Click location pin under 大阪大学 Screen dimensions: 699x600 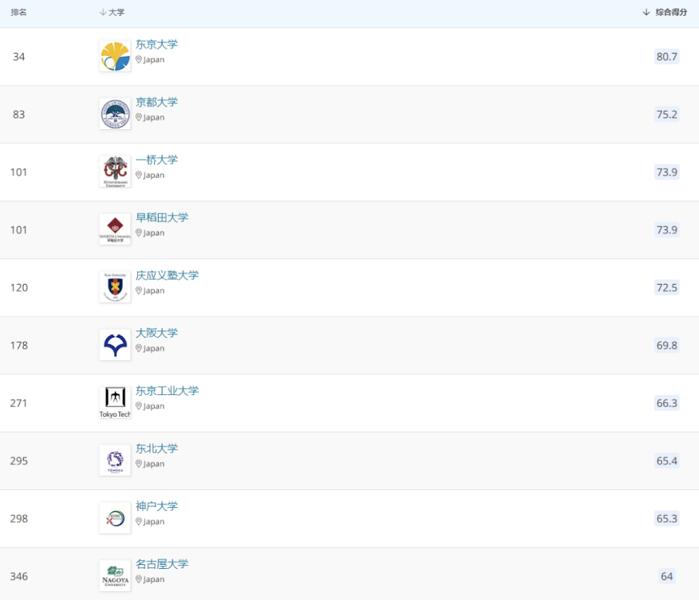click(139, 348)
